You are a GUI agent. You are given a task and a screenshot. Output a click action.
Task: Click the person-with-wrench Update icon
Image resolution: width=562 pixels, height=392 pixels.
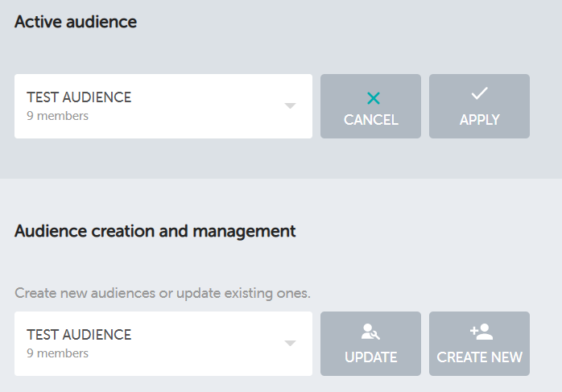tap(370, 332)
